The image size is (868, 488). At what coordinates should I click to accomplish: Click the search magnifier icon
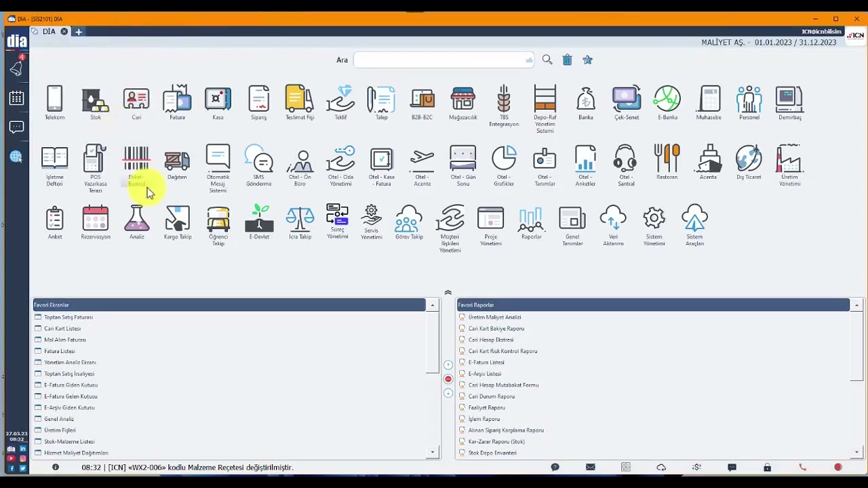(547, 60)
